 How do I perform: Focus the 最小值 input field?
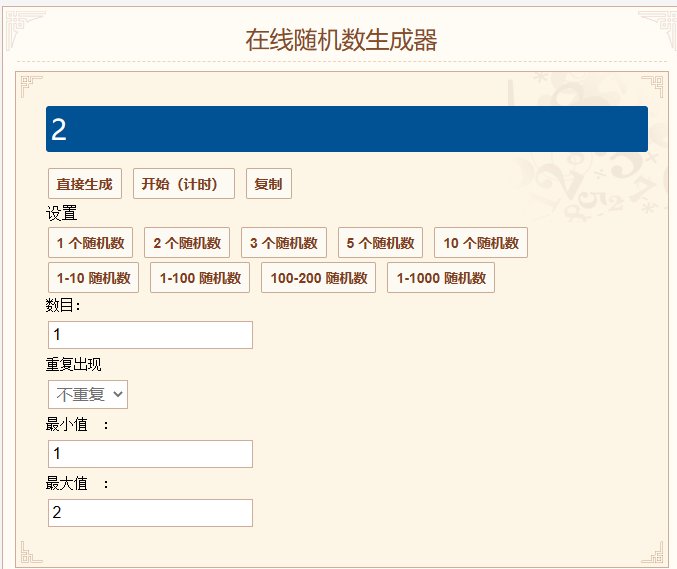(150, 454)
